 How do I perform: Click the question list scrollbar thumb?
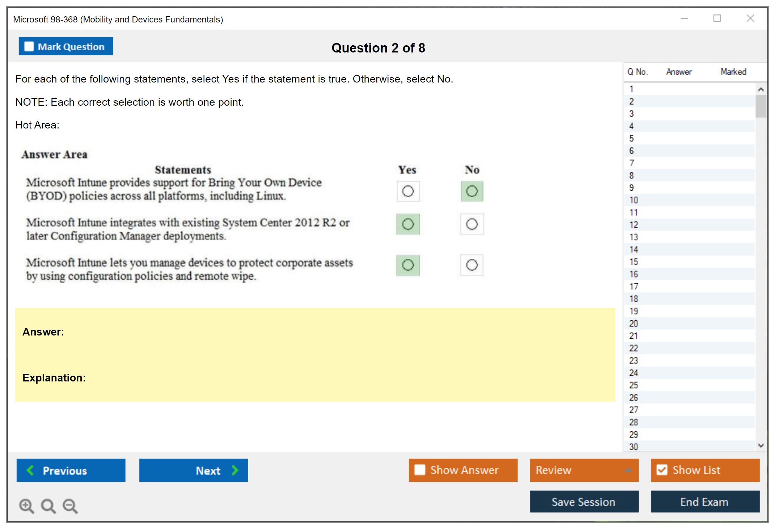[761, 106]
